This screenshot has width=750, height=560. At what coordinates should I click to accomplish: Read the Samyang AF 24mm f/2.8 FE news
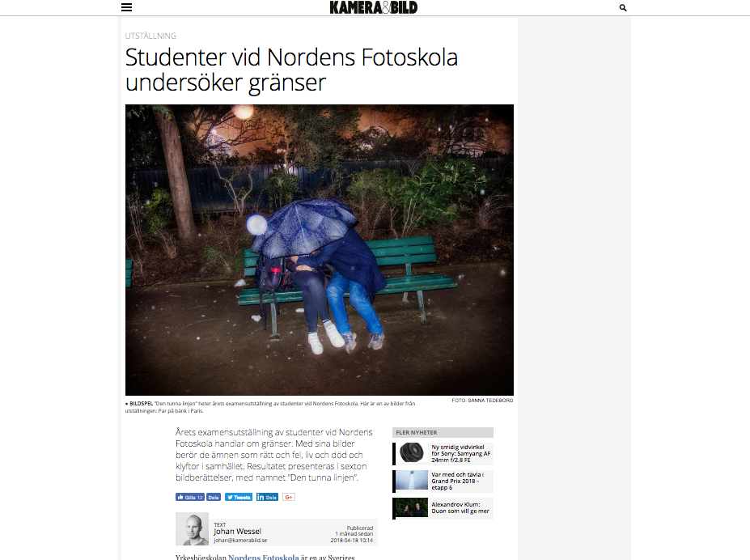tap(460, 453)
